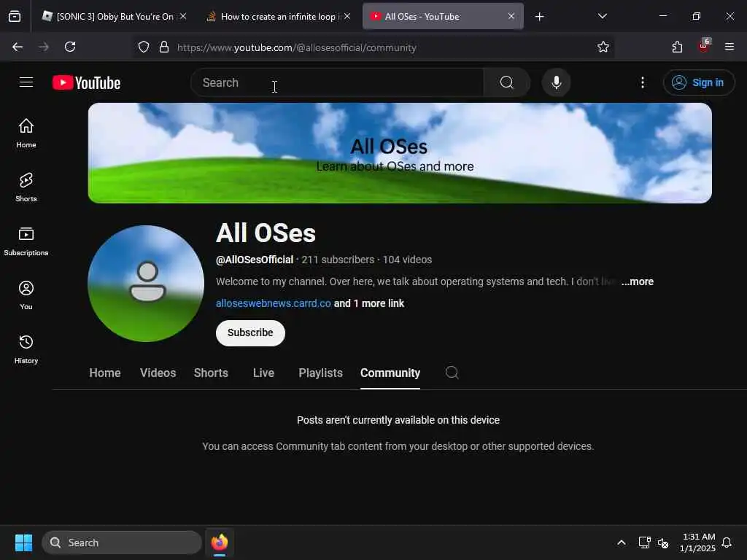Expand the channel description with ...more
The height and width of the screenshot is (560, 747).
(638, 281)
